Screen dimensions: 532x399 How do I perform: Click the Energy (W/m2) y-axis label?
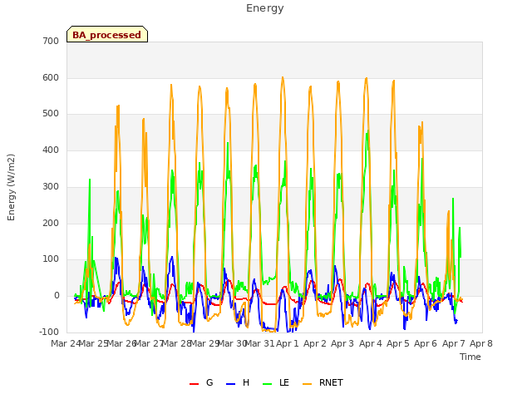click(11, 187)
